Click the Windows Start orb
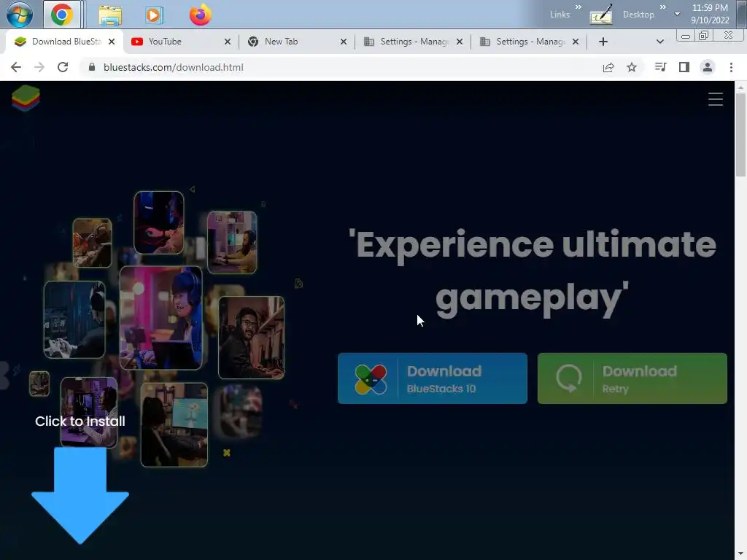Image resolution: width=747 pixels, height=560 pixels. 20,15
